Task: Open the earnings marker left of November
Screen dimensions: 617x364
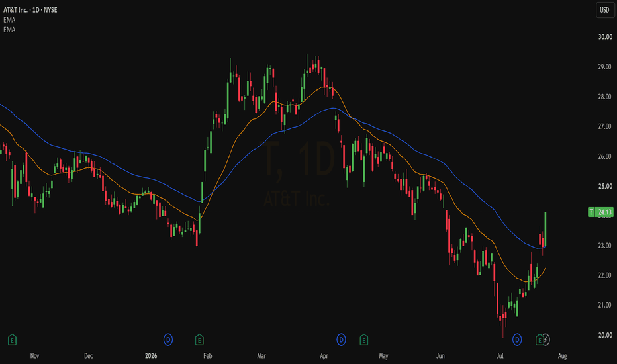Action: click(x=12, y=340)
